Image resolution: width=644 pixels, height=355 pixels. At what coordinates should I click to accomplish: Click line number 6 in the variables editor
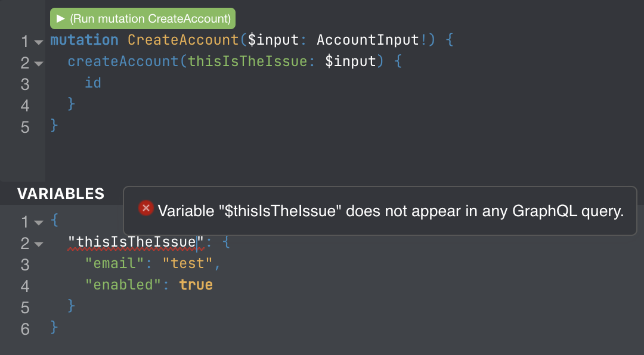pyautogui.click(x=24, y=328)
